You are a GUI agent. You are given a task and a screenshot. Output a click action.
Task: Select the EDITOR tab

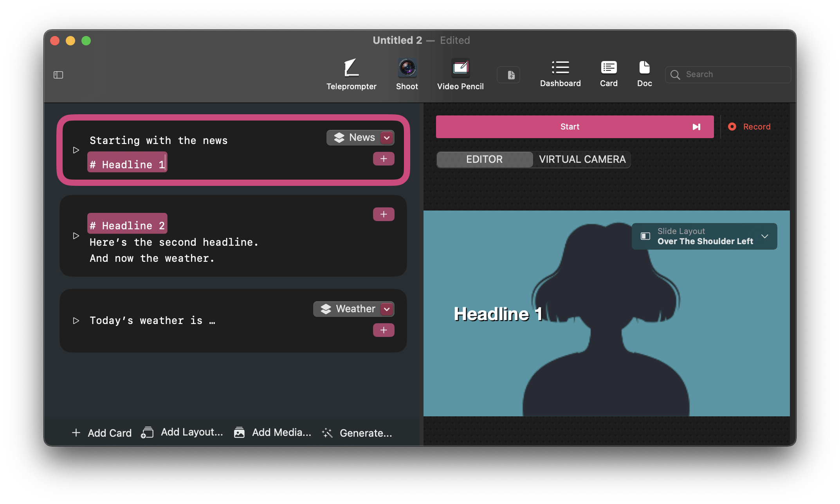tap(484, 159)
